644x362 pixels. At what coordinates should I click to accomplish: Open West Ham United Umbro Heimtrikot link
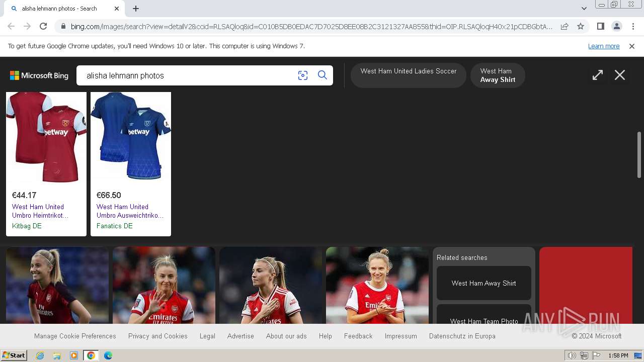coord(40,211)
